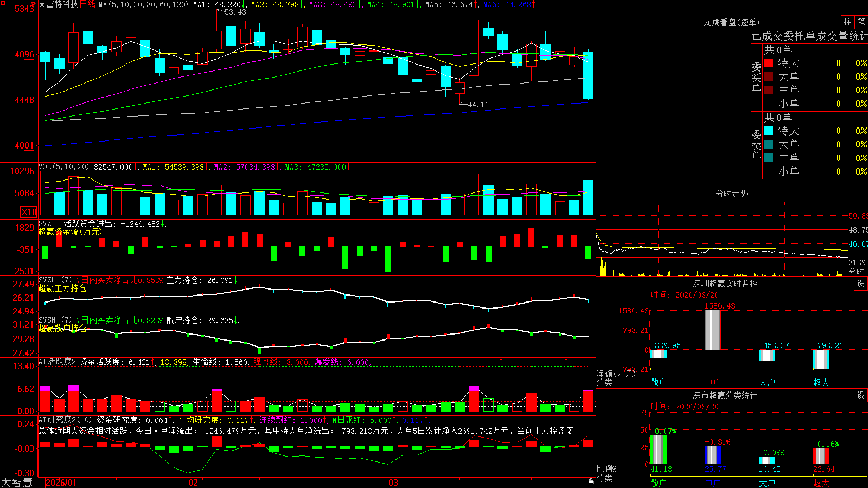This screenshot has width=868, height=488.
Task: Click the 41.13 散户 ratio bar
Action: (658, 450)
